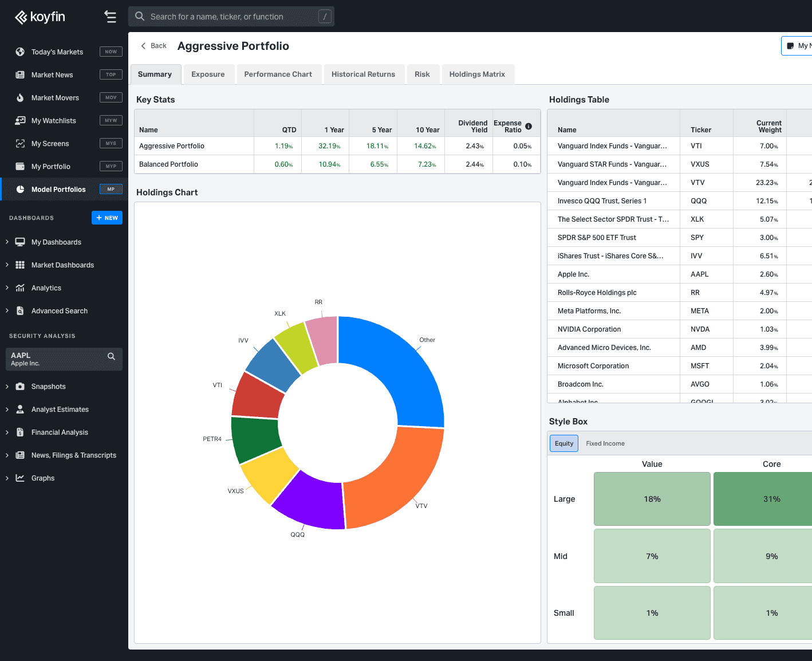Click the My Screens icon
Viewport: 812px width, 661px height.
20,144
